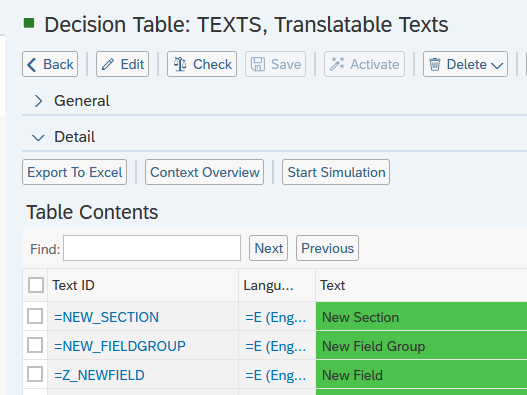Click the Check scales icon

point(180,64)
